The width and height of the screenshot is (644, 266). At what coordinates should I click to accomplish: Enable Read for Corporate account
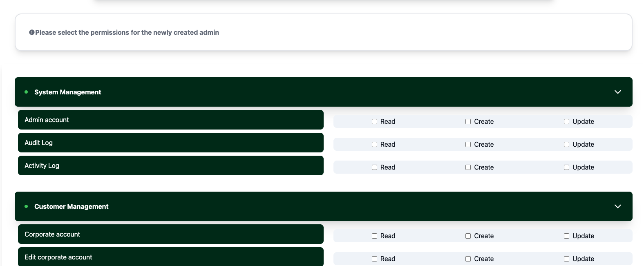tap(374, 236)
